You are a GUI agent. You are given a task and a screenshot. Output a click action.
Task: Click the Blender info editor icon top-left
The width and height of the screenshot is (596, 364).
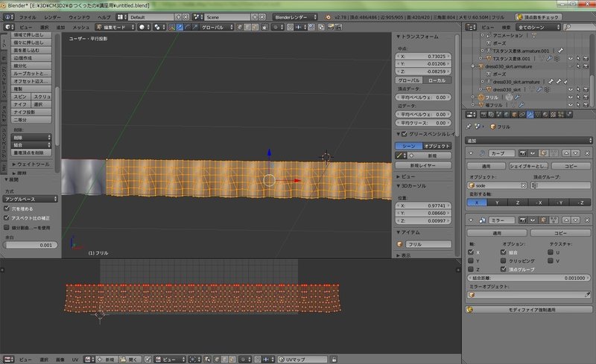click(8, 17)
